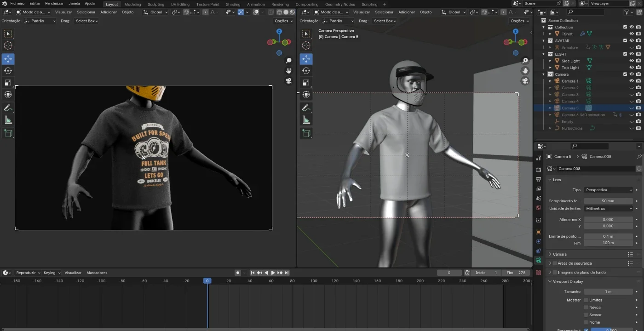Hide Camera 1 with its eye icon
Viewport: 644px width, 331px height.
click(x=632, y=81)
